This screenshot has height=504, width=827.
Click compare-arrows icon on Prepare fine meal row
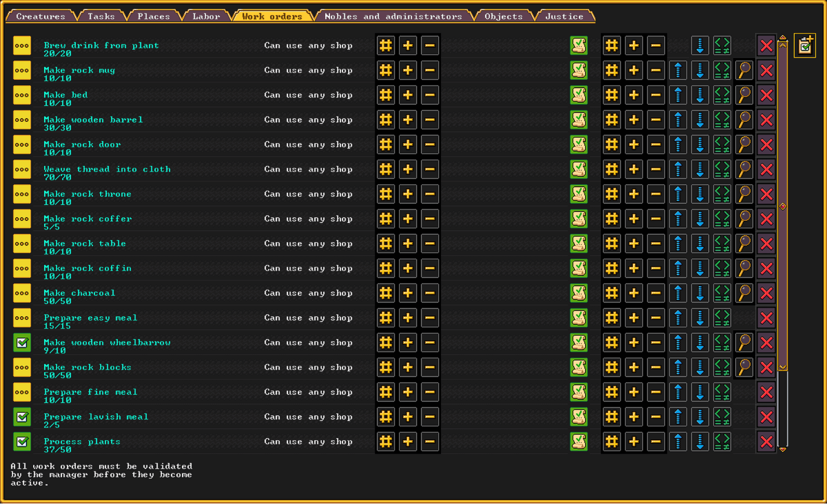click(722, 393)
